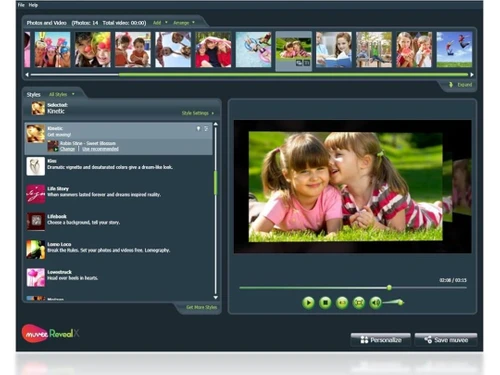Choose the Lovestruck style icon
500x375 pixels.
tap(36, 277)
